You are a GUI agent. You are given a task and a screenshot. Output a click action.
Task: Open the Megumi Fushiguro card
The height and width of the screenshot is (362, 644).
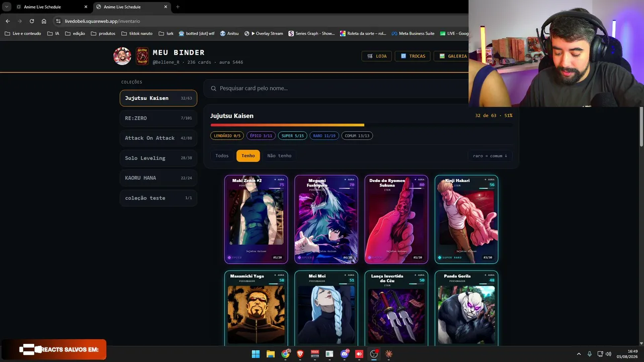pyautogui.click(x=326, y=219)
